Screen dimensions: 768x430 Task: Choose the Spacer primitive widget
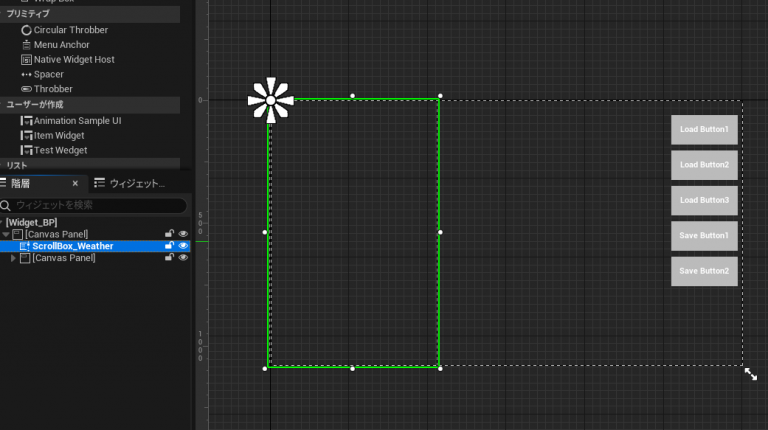pos(48,75)
